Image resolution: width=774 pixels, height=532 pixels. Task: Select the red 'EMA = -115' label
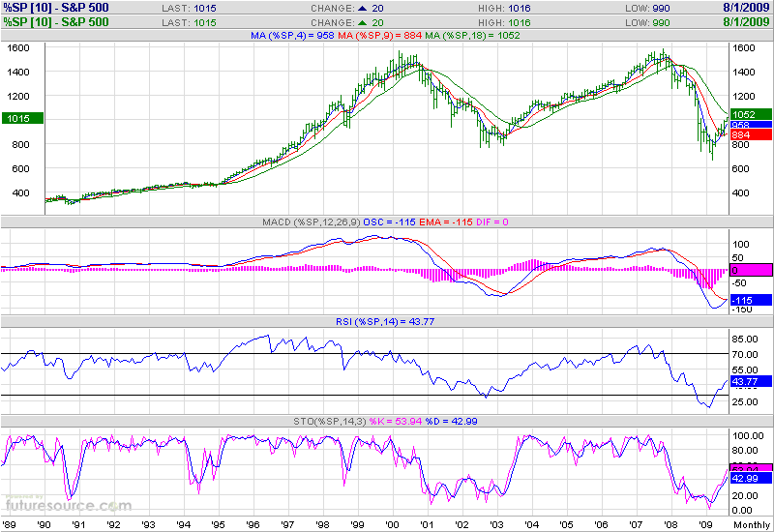446,222
